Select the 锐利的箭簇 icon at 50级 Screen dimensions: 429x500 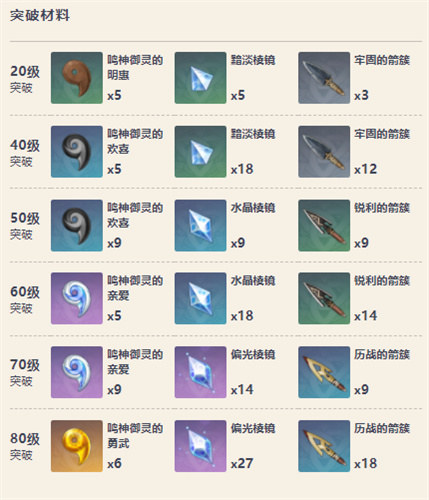point(324,225)
